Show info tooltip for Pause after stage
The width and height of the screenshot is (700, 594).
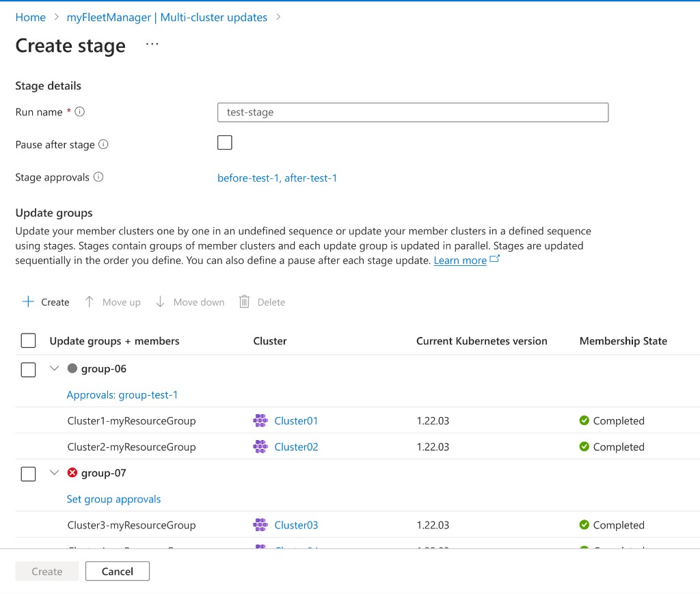pos(103,144)
